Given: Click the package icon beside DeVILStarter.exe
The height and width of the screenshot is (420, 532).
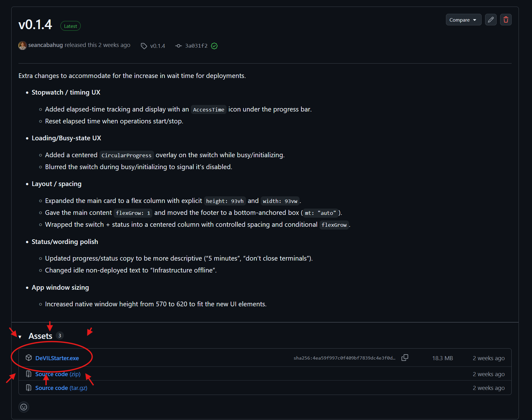Looking at the screenshot, I should point(28,357).
